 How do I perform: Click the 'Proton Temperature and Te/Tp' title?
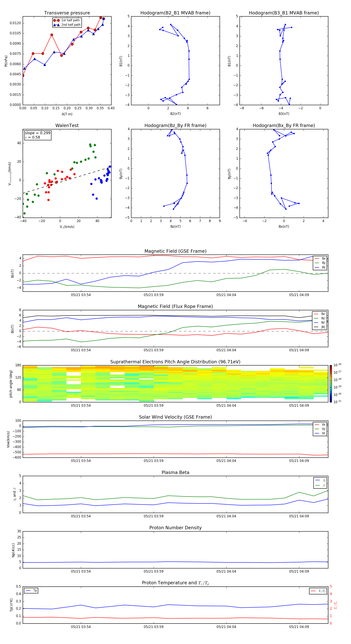coord(175,583)
